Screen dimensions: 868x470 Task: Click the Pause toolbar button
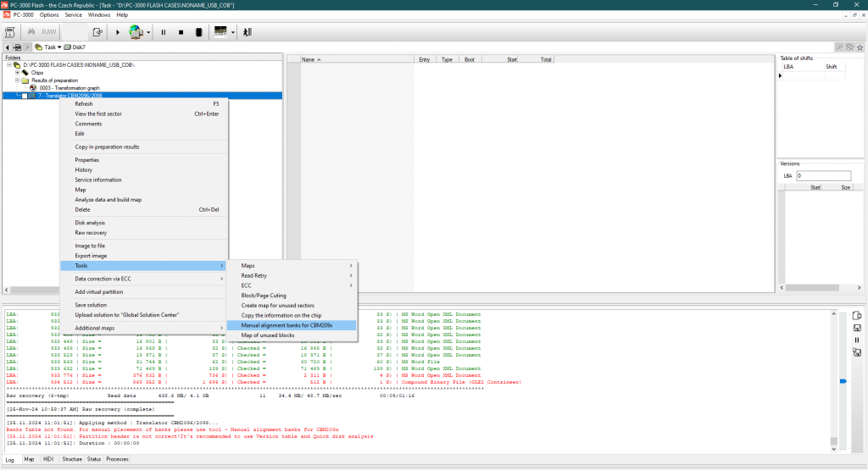(163, 32)
